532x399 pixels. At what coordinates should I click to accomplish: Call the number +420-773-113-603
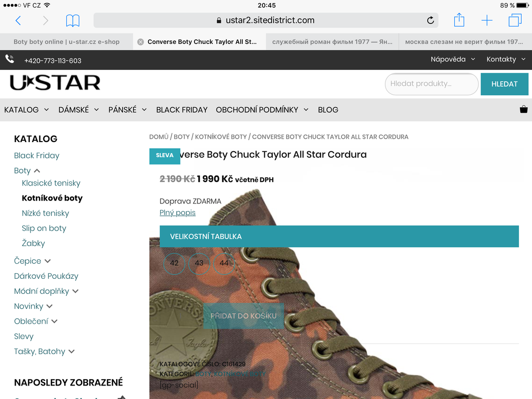[x=52, y=61]
